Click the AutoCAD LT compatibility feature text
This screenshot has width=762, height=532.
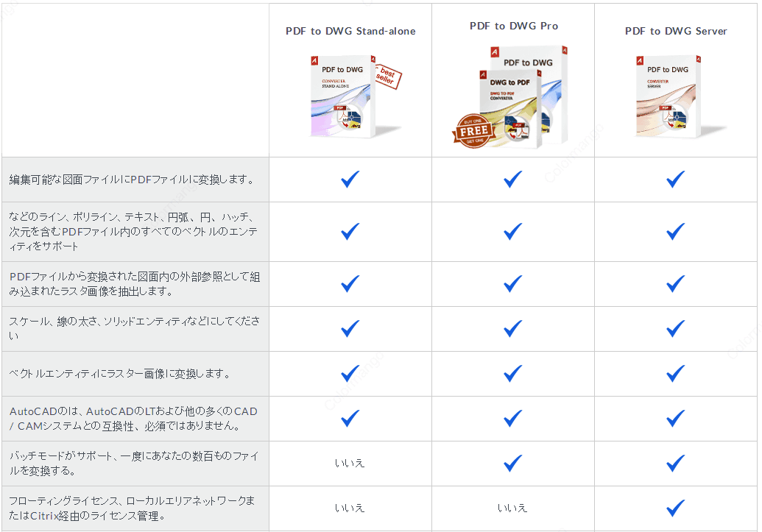tap(133, 418)
